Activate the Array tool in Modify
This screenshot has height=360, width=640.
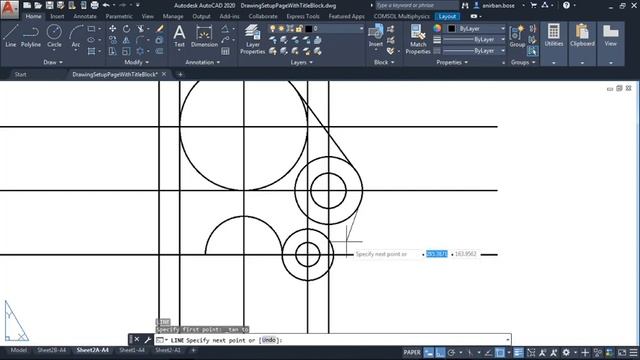point(140,51)
